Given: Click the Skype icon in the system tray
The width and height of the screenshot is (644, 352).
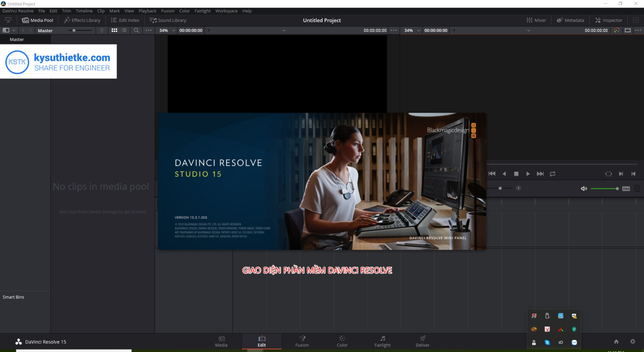Looking at the screenshot, I should coord(547,342).
